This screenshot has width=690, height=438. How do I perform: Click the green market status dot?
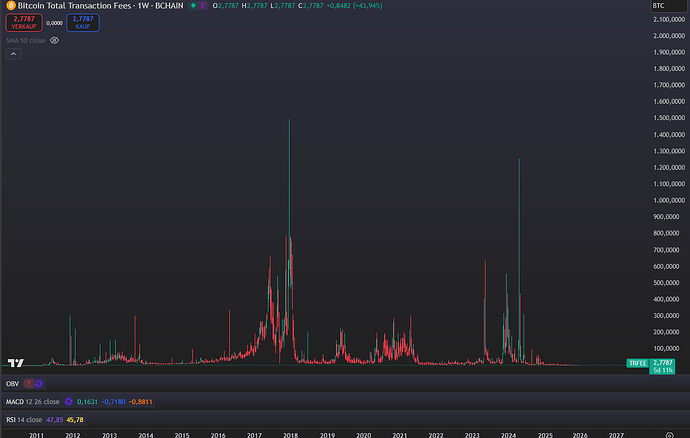point(193,6)
